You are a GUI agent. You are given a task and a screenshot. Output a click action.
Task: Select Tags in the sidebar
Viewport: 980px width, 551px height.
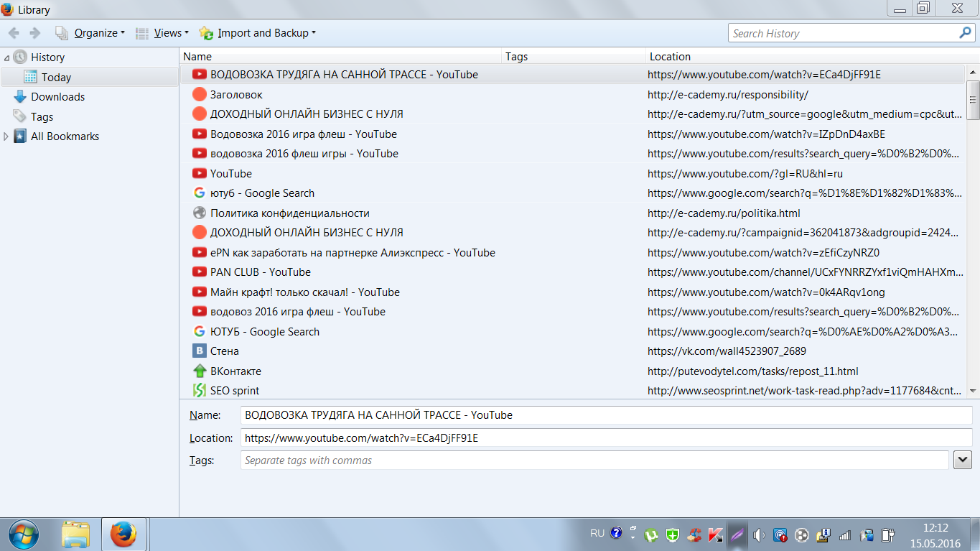(42, 117)
